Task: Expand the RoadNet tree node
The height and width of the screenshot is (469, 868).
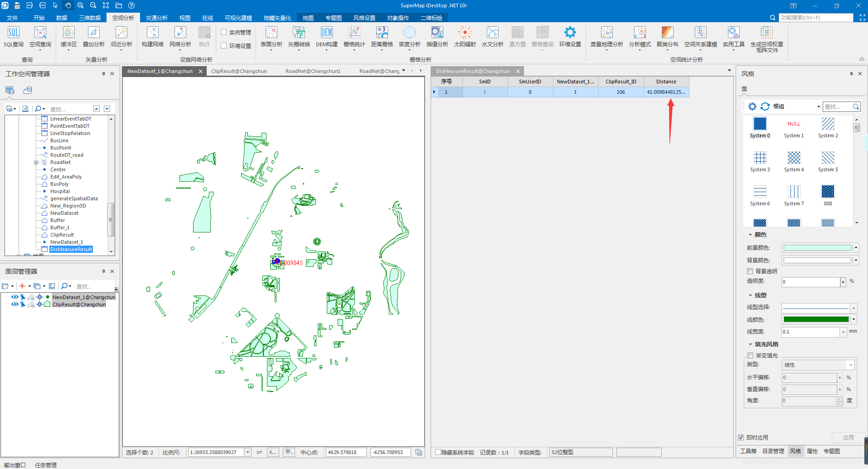Action: pos(36,162)
